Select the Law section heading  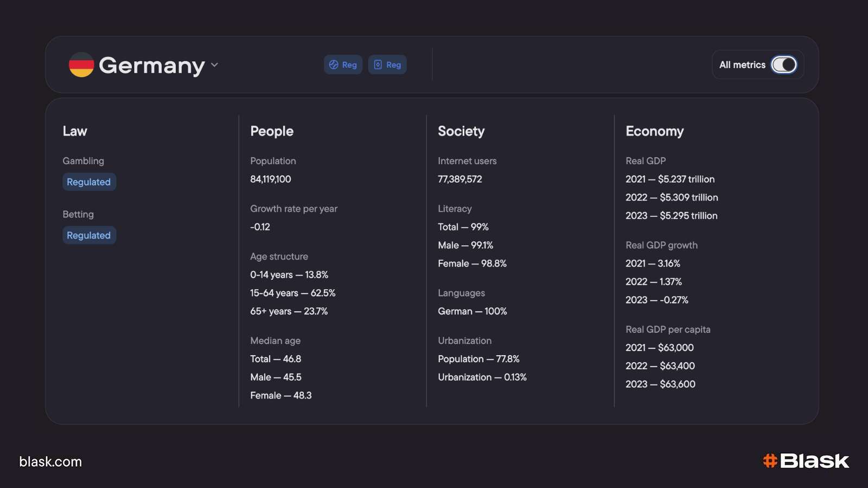click(x=75, y=131)
